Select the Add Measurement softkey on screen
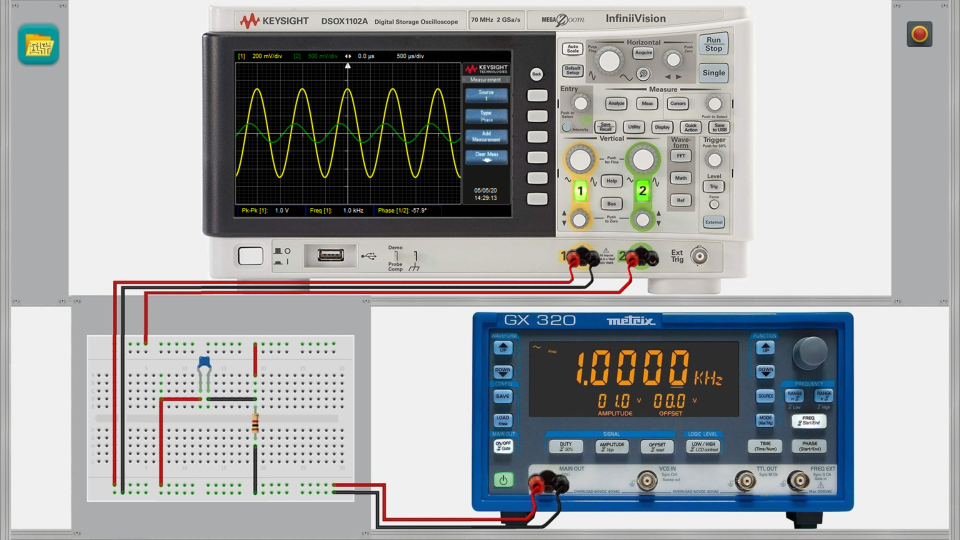 tap(486, 136)
